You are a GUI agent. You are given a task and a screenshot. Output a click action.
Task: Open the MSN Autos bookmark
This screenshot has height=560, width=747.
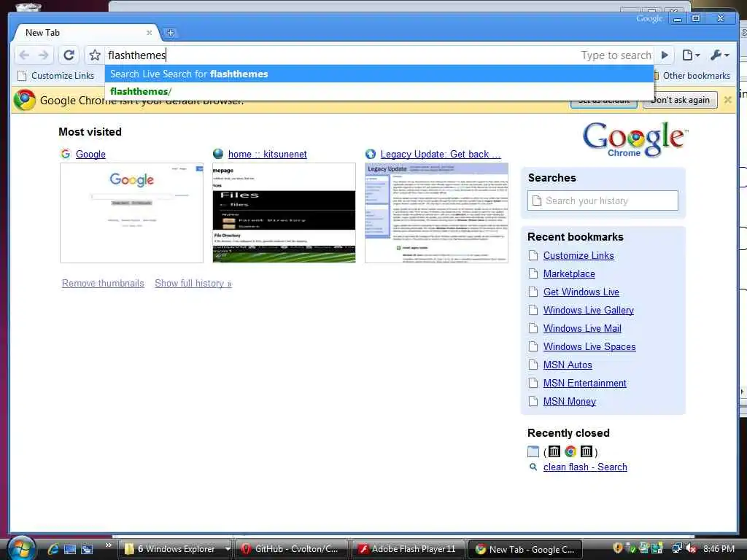pos(568,365)
